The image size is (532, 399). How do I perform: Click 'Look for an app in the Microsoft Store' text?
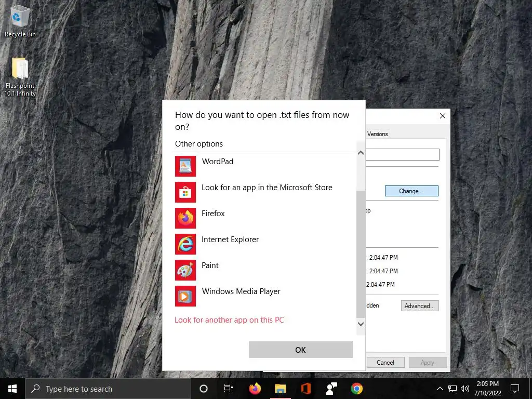[267, 188]
